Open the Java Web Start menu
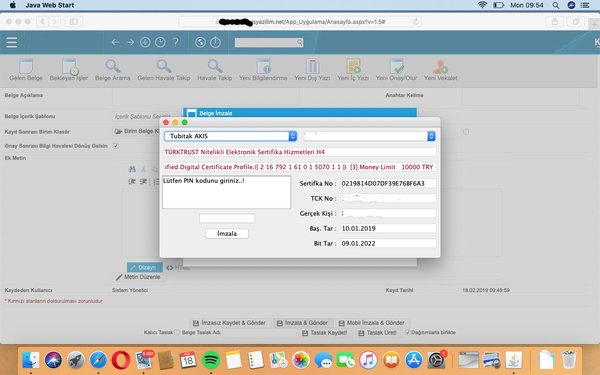This screenshot has height=375, width=600. click(x=50, y=5)
